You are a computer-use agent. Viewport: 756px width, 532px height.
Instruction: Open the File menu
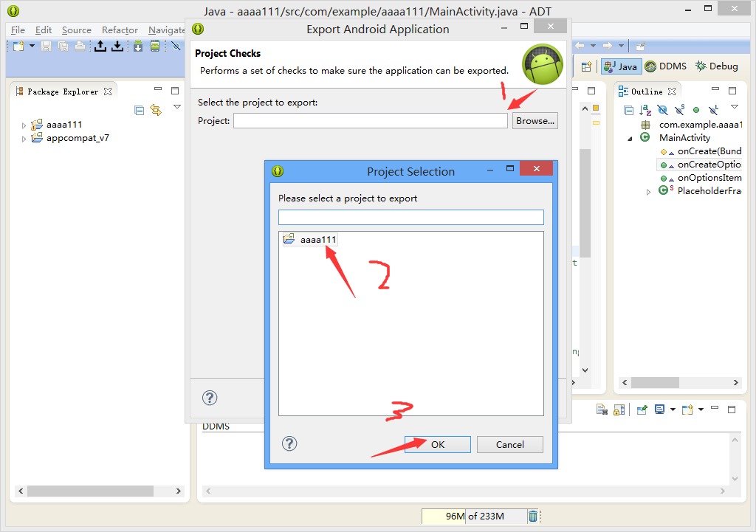(x=18, y=30)
